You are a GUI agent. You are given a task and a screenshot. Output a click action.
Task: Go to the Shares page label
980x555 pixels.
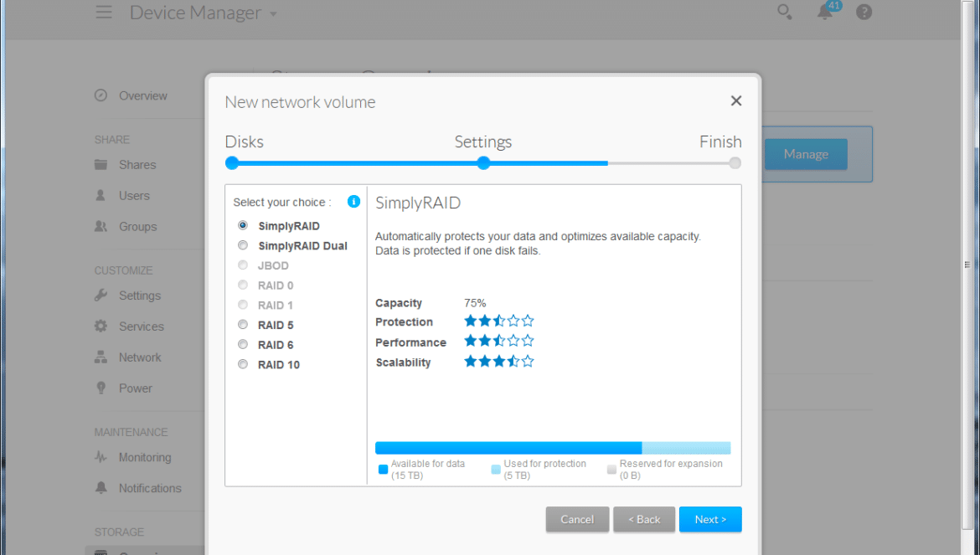[x=137, y=165]
